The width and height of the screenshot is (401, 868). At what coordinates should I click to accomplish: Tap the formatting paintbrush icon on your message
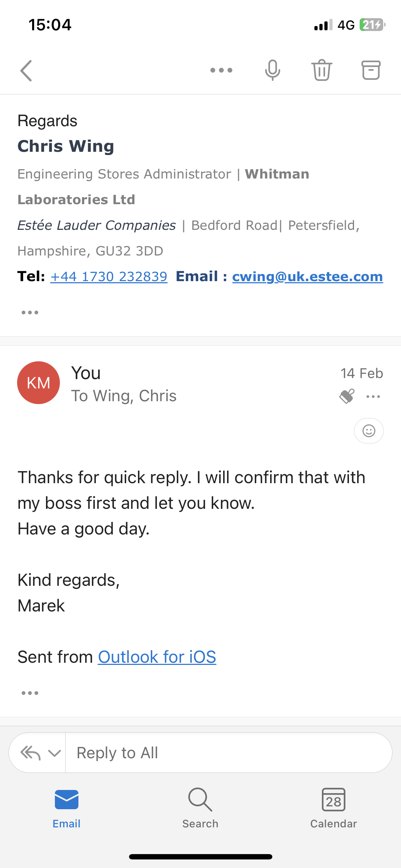[347, 396]
